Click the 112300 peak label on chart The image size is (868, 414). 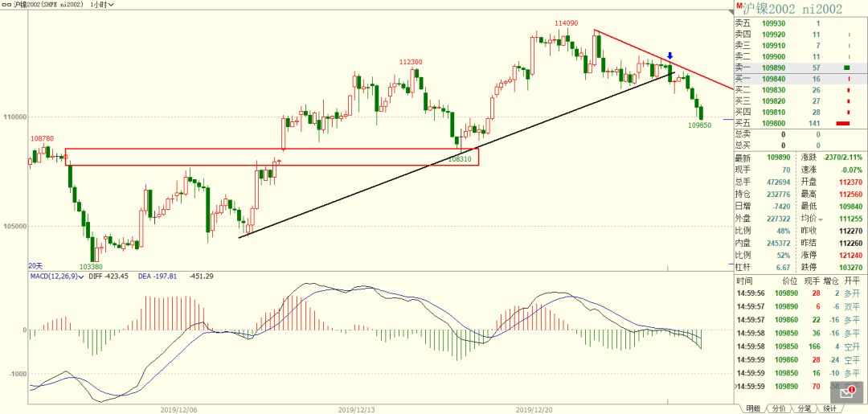pos(411,62)
